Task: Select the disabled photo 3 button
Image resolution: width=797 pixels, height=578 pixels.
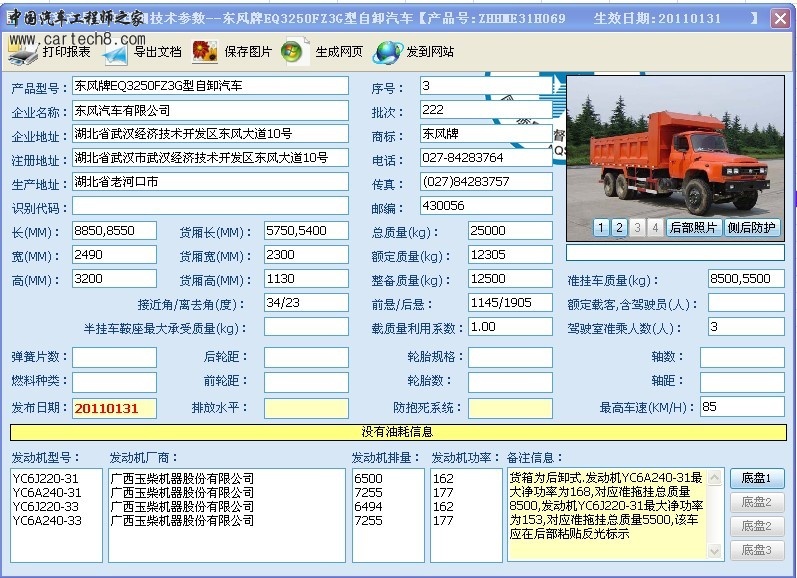Action: [x=637, y=227]
